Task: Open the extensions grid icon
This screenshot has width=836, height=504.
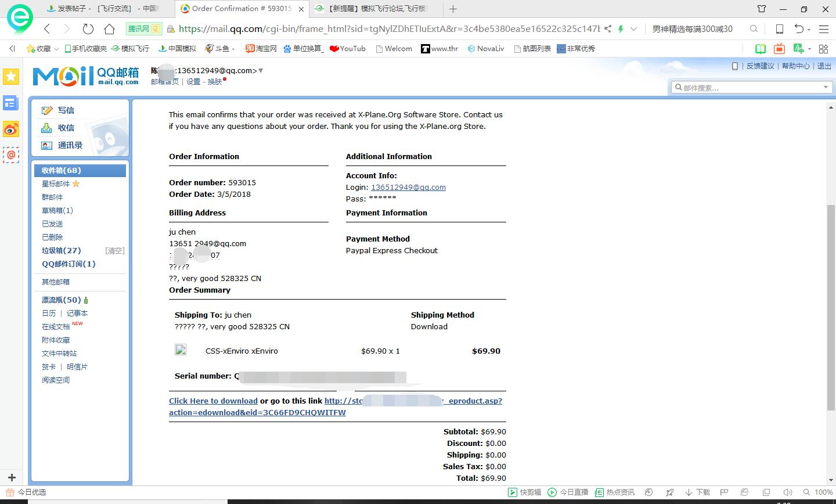Action: [x=823, y=49]
